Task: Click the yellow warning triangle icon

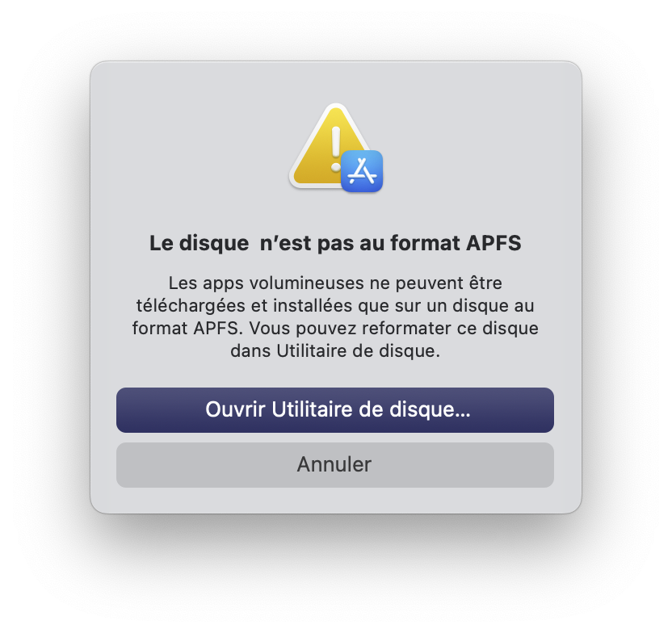Action: click(330, 145)
